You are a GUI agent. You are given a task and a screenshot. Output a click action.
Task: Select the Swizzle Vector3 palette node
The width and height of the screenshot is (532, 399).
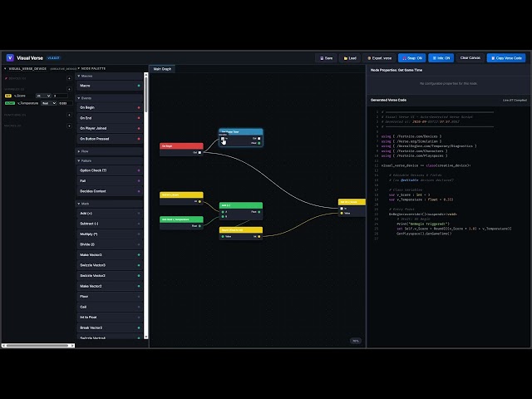(x=109, y=266)
